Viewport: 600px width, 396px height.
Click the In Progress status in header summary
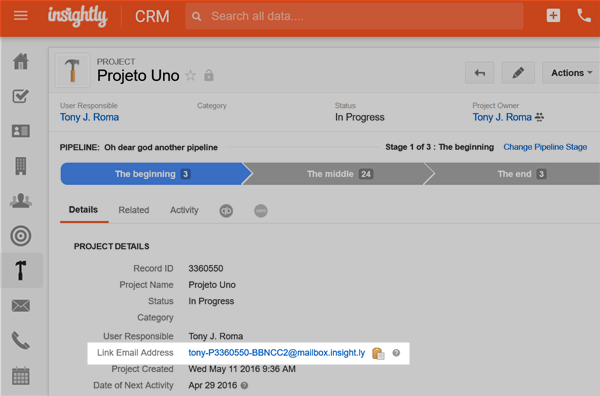[360, 117]
